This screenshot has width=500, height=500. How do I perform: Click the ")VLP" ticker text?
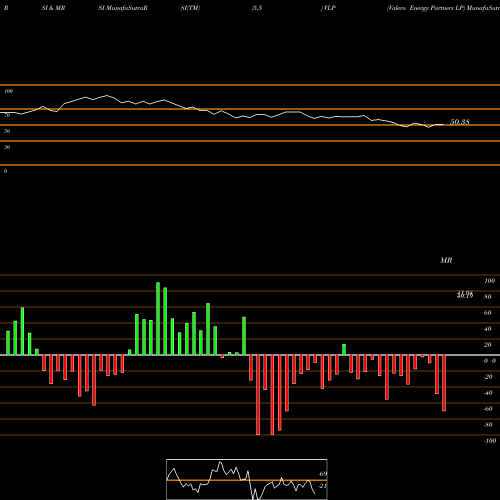click(x=328, y=8)
